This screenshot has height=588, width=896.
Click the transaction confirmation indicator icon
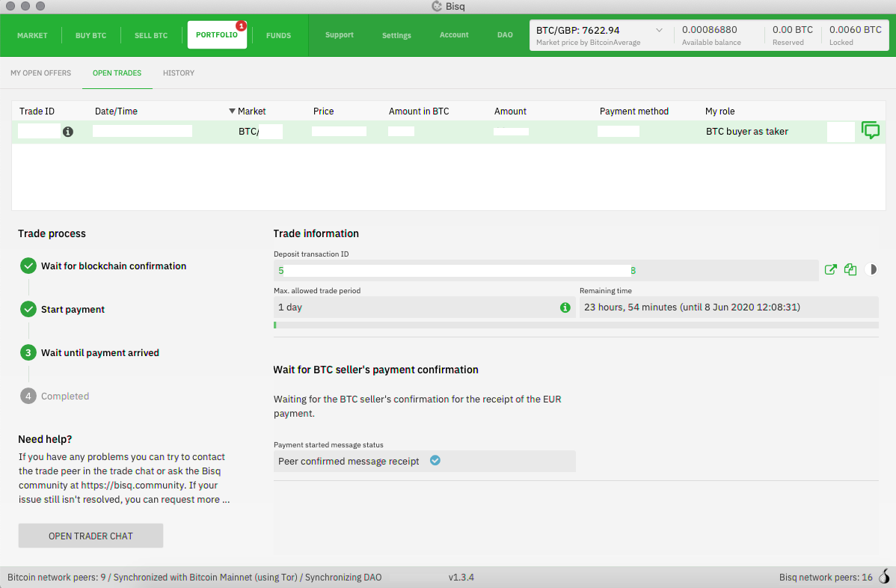pos(871,270)
